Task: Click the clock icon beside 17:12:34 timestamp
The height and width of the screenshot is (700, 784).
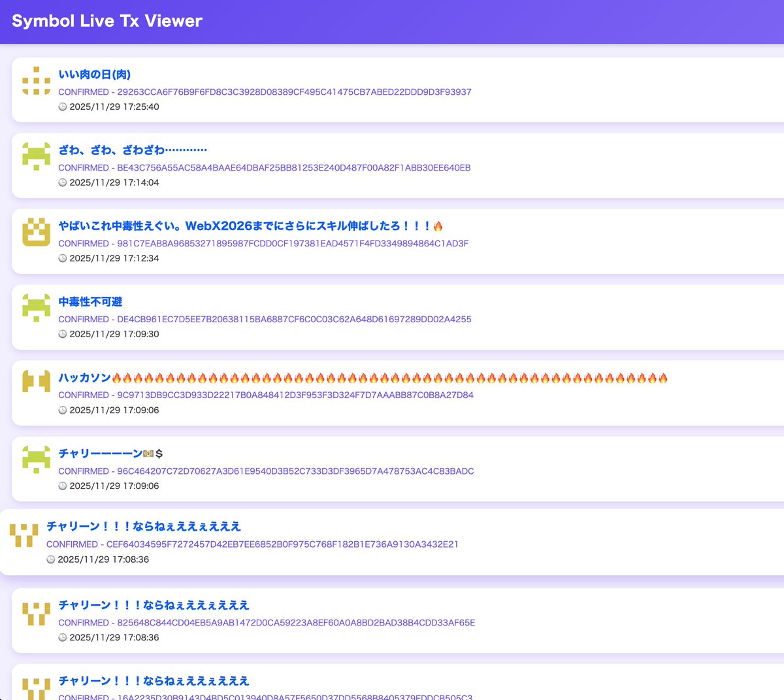Action: tap(63, 258)
